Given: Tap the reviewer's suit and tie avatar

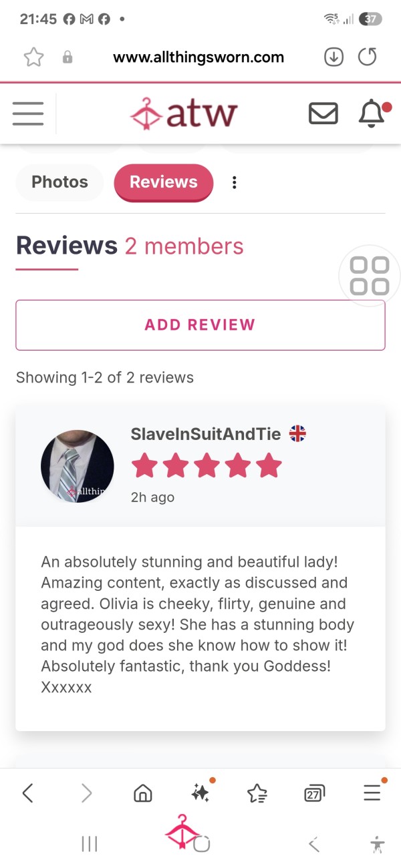Looking at the screenshot, I should coord(78,466).
